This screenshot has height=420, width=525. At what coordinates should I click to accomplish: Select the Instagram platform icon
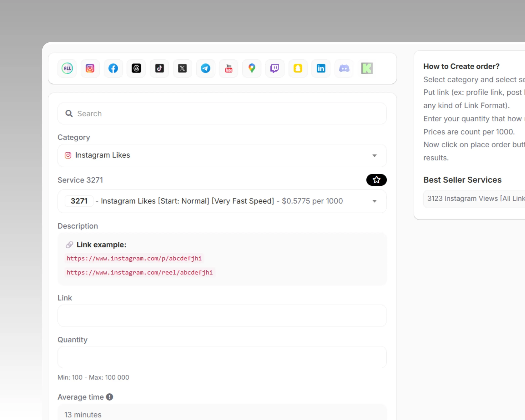(90, 68)
